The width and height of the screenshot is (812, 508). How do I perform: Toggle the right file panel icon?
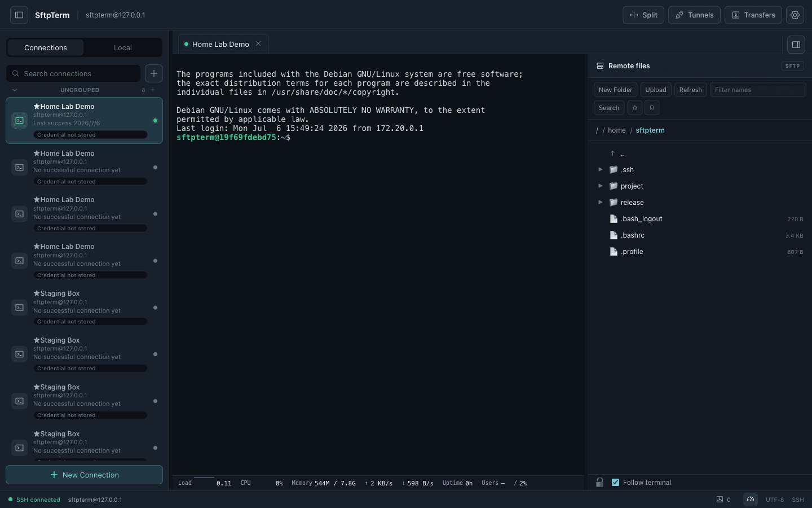(796, 45)
